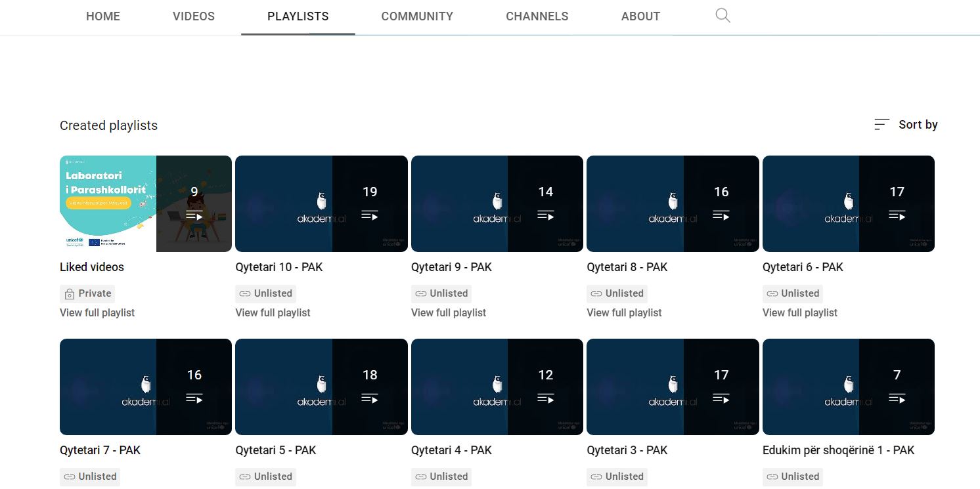
Task: Open the Qytetari 10 - PAK title link
Action: click(x=279, y=267)
